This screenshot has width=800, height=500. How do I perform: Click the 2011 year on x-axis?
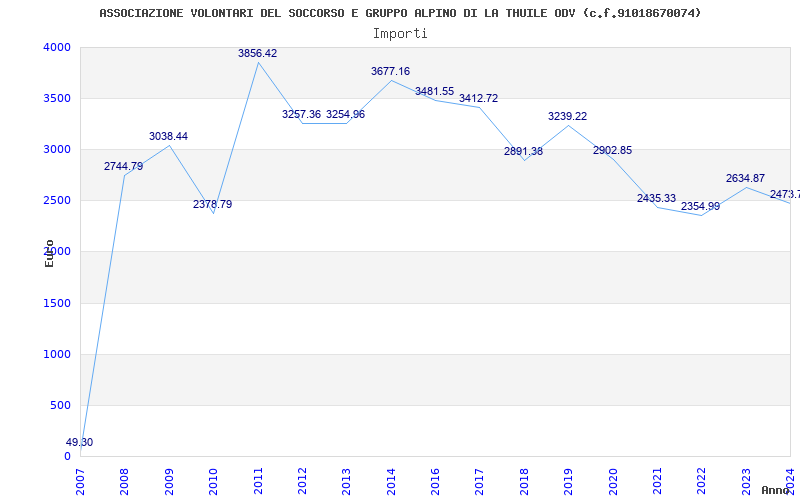[258, 479]
